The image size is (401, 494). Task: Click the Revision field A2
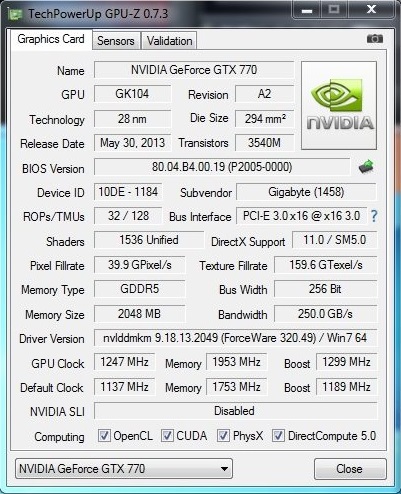tap(264, 94)
